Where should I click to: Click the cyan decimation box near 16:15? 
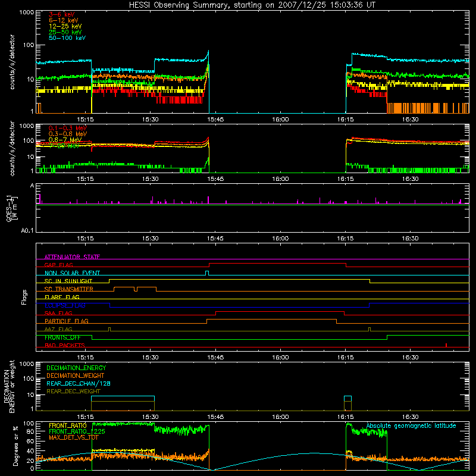tap(347, 399)
